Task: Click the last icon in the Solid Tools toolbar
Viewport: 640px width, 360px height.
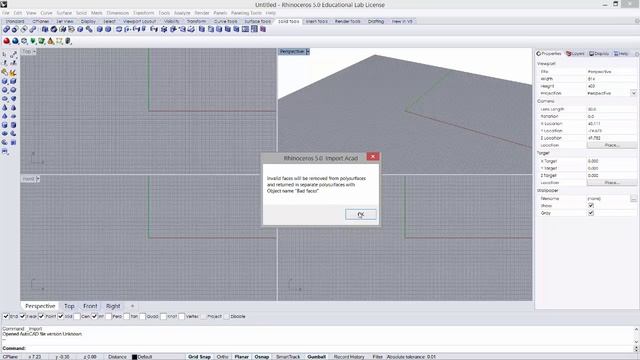Action: [263, 29]
